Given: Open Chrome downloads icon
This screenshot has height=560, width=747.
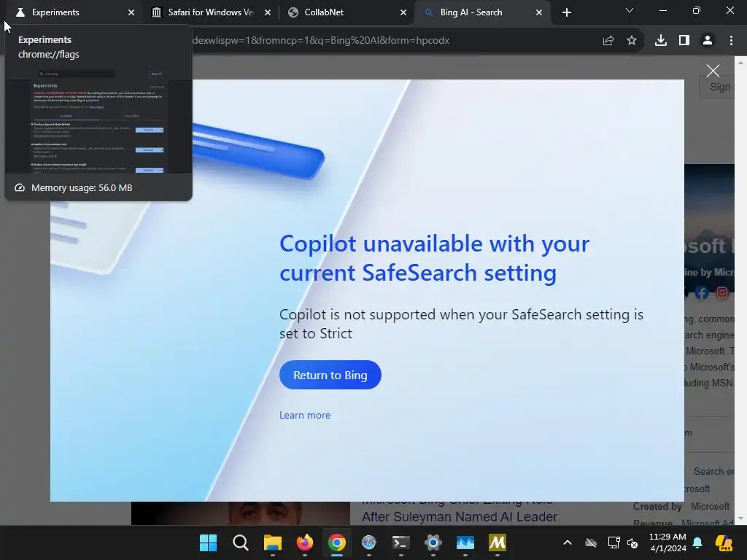Looking at the screenshot, I should pyautogui.click(x=661, y=41).
